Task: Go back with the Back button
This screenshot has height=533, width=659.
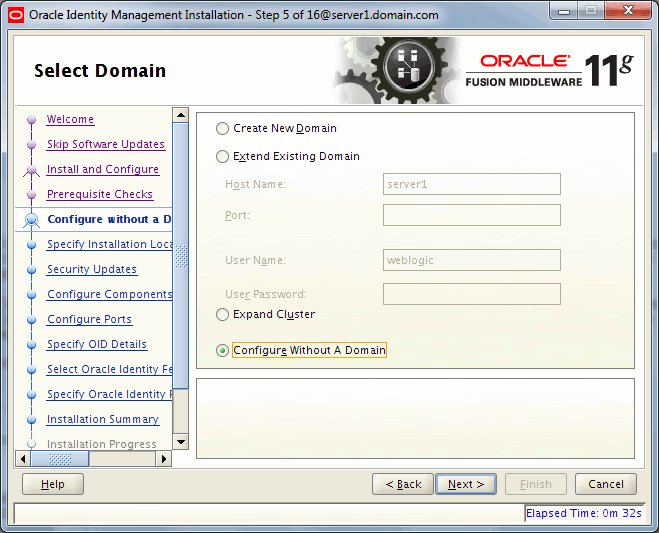Action: (403, 484)
